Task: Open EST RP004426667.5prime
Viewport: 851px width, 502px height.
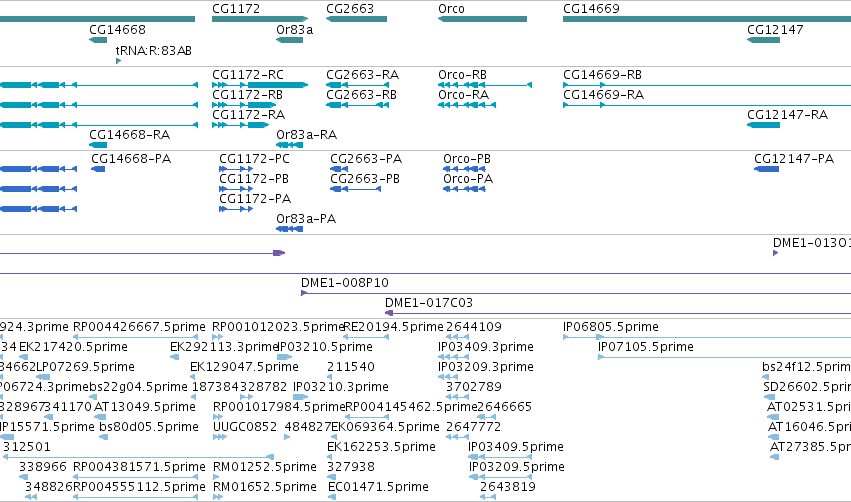Action: [x=139, y=327]
